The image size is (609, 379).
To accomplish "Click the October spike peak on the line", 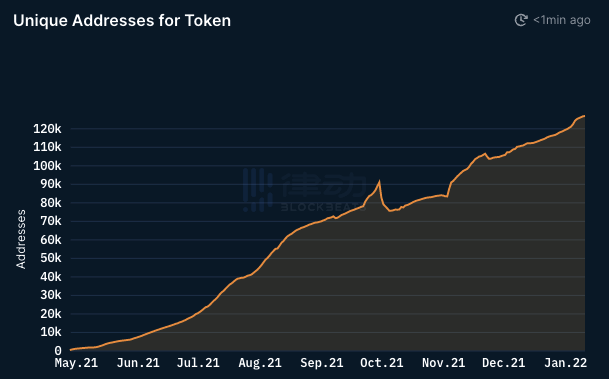I will click(379, 181).
